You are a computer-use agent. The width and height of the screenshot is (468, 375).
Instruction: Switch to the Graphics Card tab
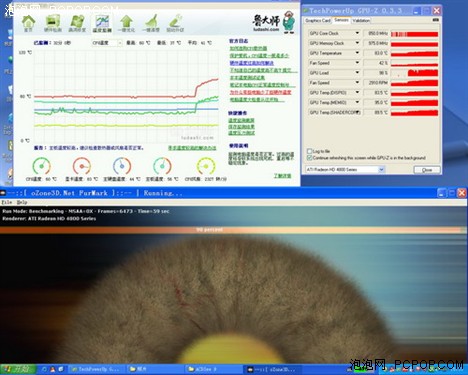318,20
